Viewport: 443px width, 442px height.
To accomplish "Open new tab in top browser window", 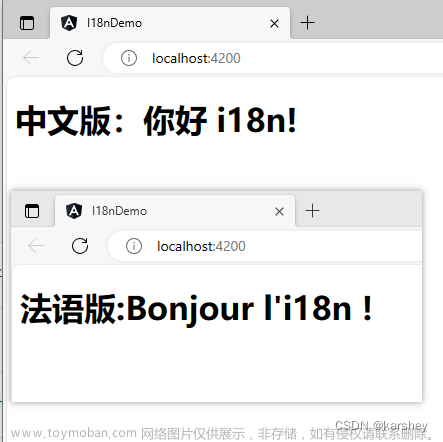I will (307, 23).
